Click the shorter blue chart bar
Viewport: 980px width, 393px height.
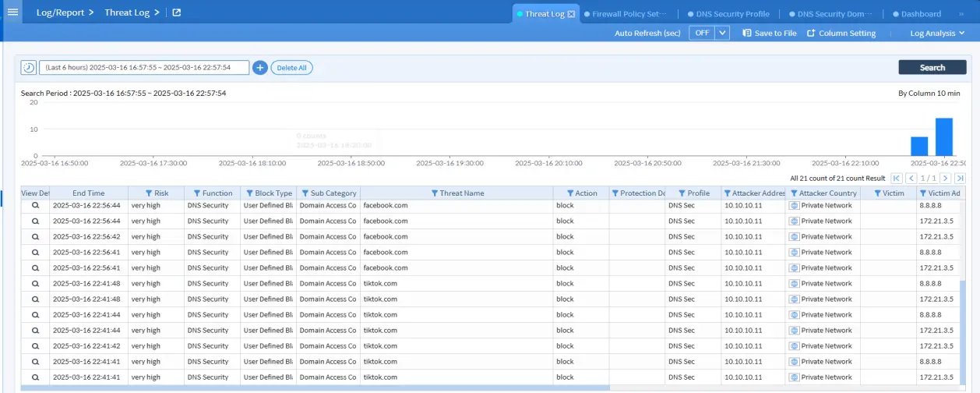tap(919, 147)
